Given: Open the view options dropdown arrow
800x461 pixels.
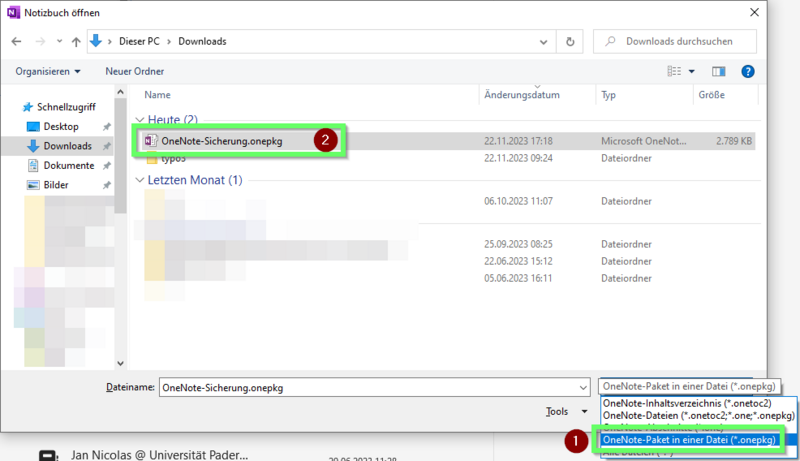Looking at the screenshot, I should pyautogui.click(x=691, y=71).
